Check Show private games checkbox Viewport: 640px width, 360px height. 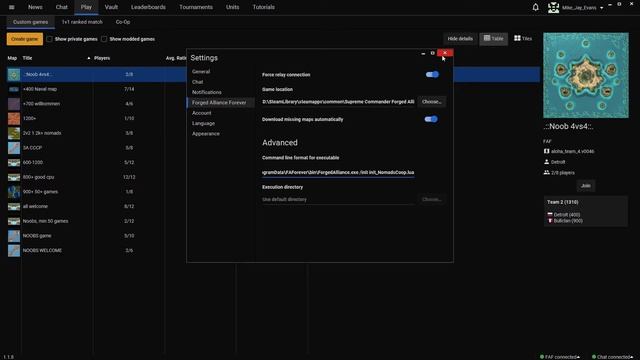click(49, 39)
